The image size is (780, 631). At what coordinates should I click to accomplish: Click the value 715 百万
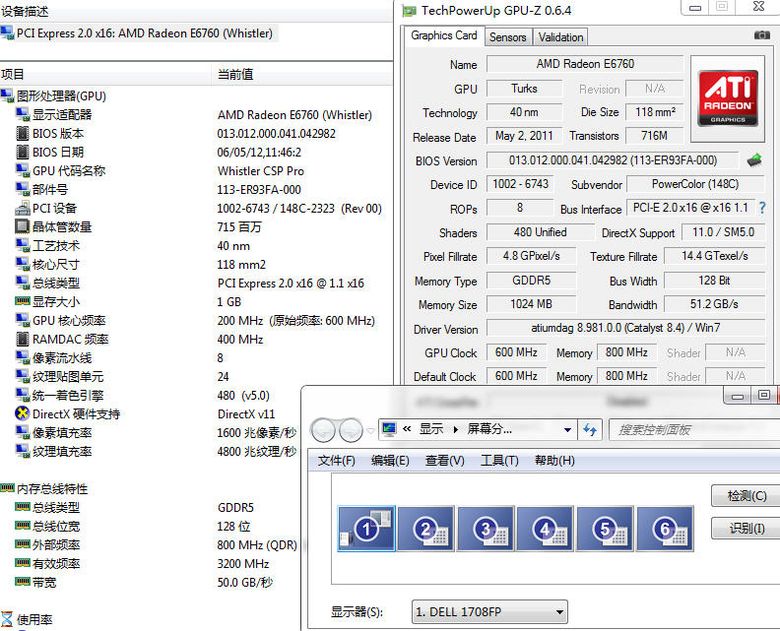click(239, 227)
